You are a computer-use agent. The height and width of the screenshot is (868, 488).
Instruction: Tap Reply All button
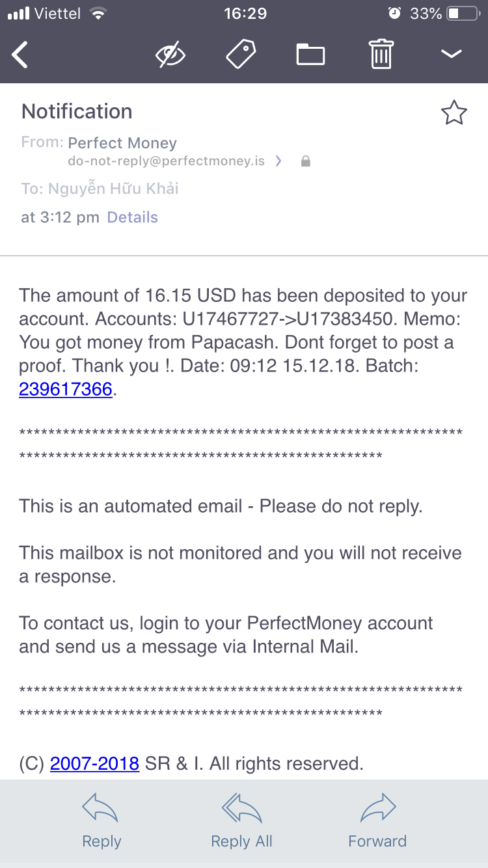point(241,821)
